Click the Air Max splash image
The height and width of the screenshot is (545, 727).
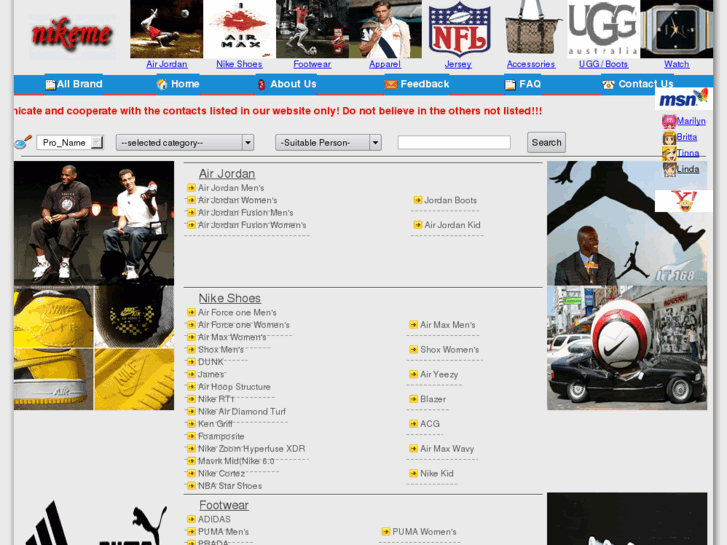(239, 29)
